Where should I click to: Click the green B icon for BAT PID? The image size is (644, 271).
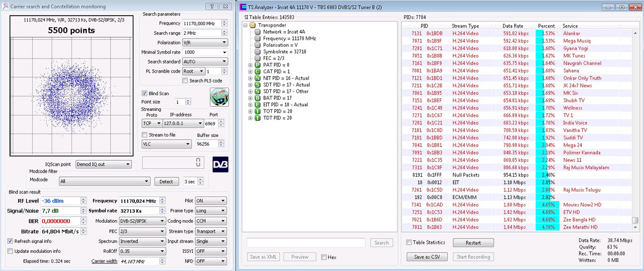pyautogui.click(x=258, y=98)
